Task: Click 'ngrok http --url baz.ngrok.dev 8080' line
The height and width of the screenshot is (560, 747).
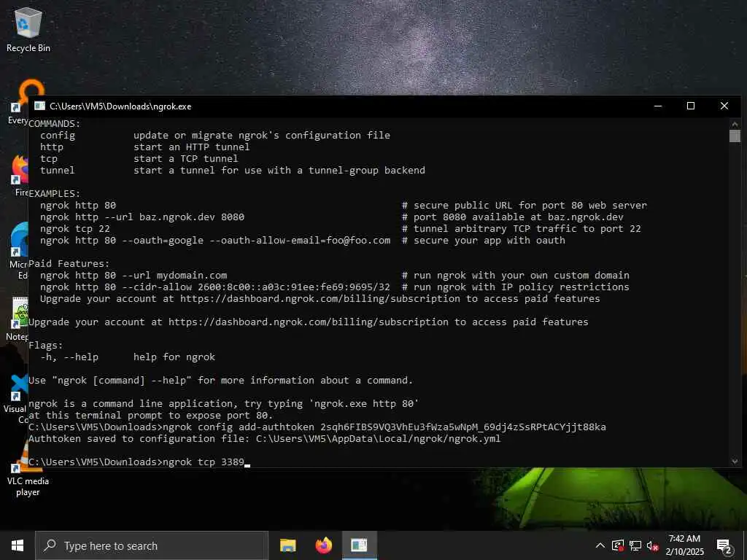Action: point(142,217)
